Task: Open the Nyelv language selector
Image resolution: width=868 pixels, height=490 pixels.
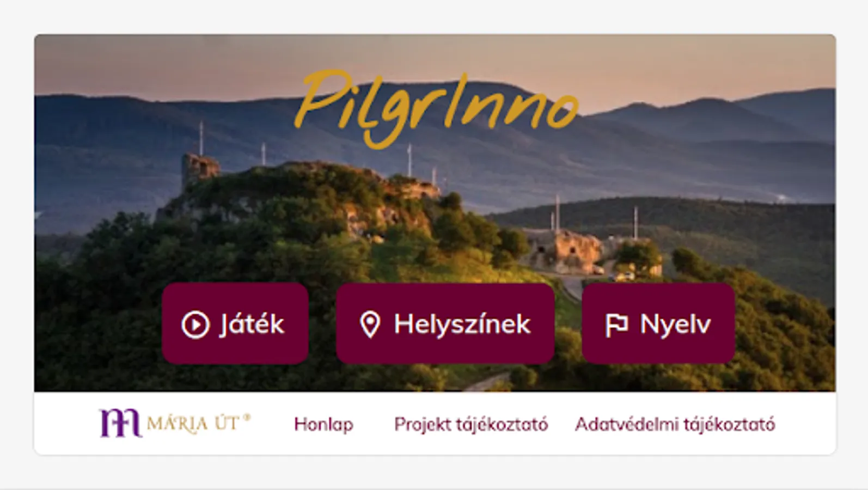Action: point(658,323)
